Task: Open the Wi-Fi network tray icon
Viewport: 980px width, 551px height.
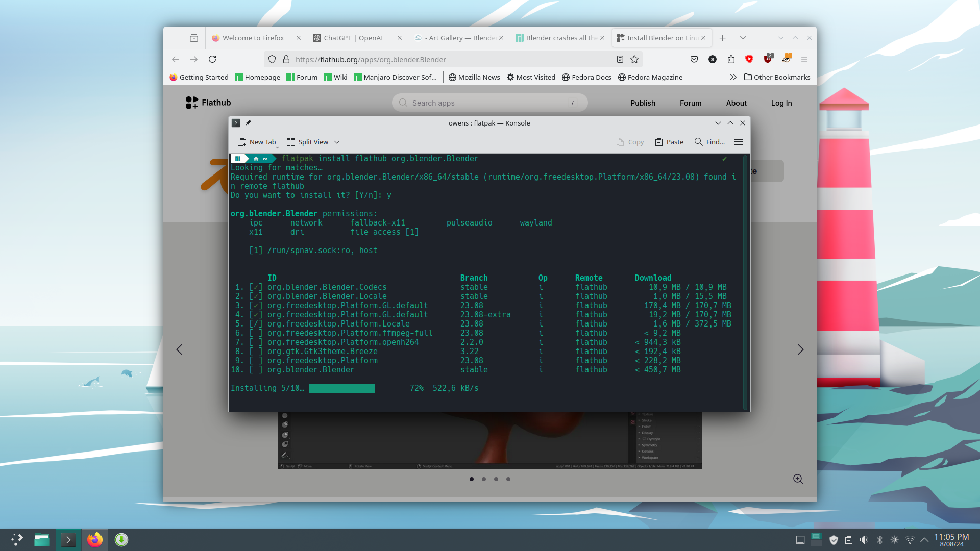Action: coord(910,540)
